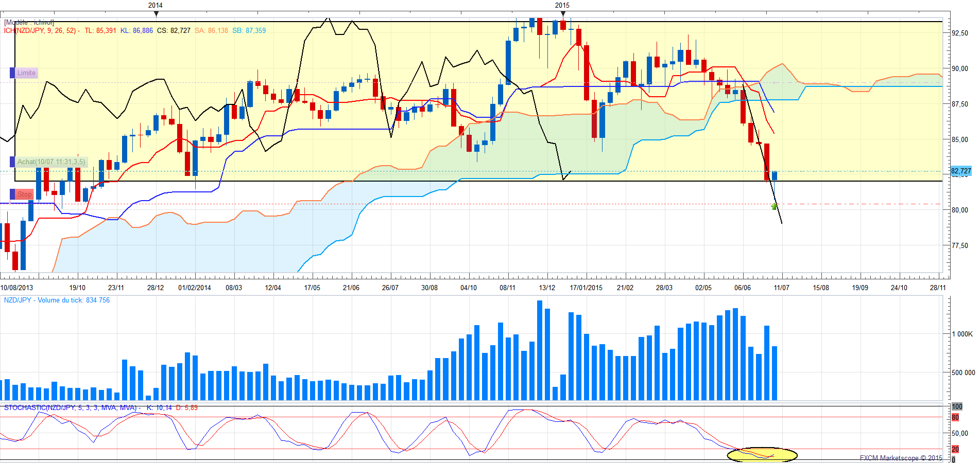Click the 26/07 date label
Viewport: 980px width, 463px height.
click(390, 288)
